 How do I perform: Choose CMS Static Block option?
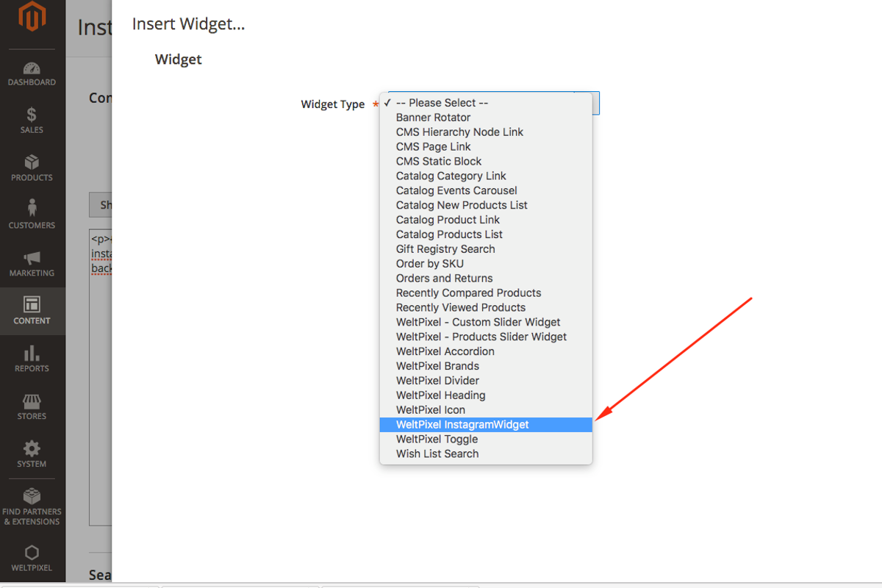coord(486,162)
